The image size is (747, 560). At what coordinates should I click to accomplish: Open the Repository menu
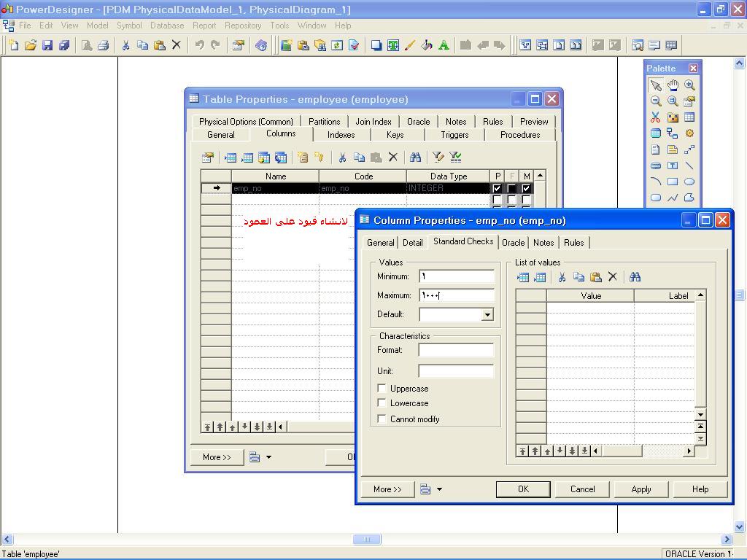(243, 25)
